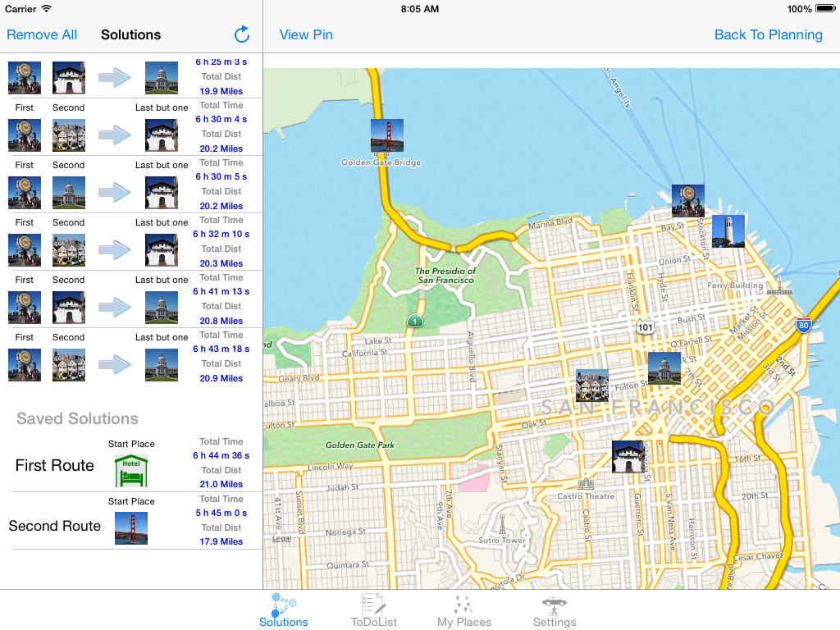Image resolution: width=840 pixels, height=630 pixels.
Task: Click Remove All
Action: point(42,34)
